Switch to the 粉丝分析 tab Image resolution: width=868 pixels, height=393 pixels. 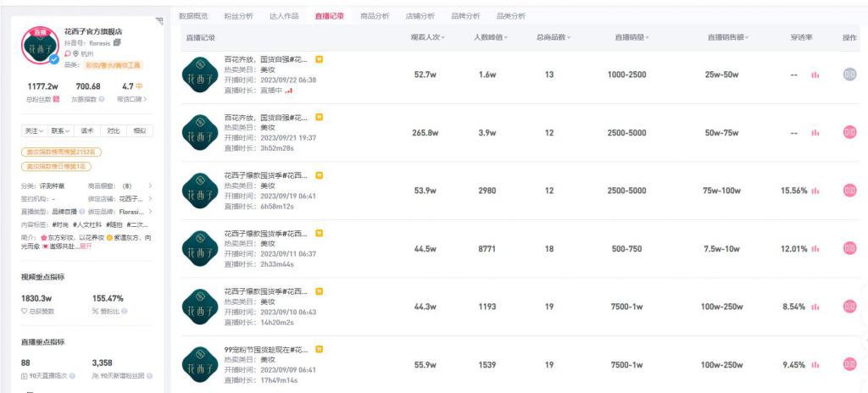[x=238, y=16]
